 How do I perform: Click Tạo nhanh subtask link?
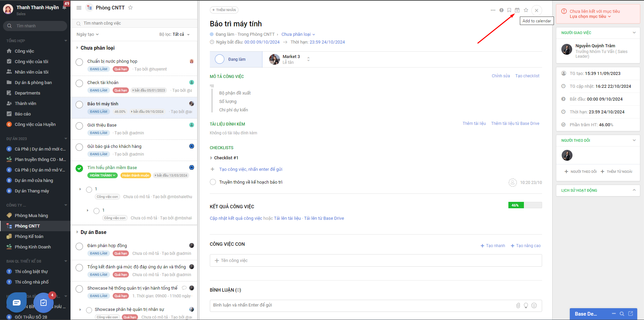coord(493,246)
